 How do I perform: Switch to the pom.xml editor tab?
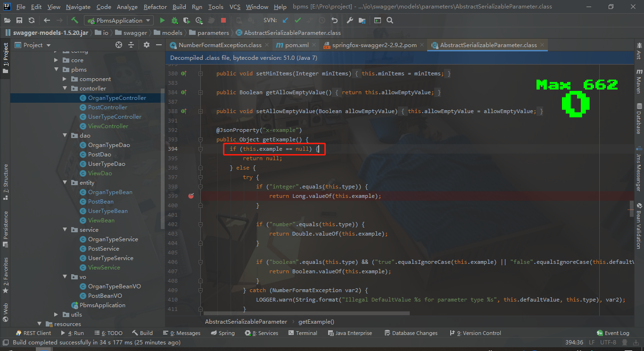coord(297,45)
